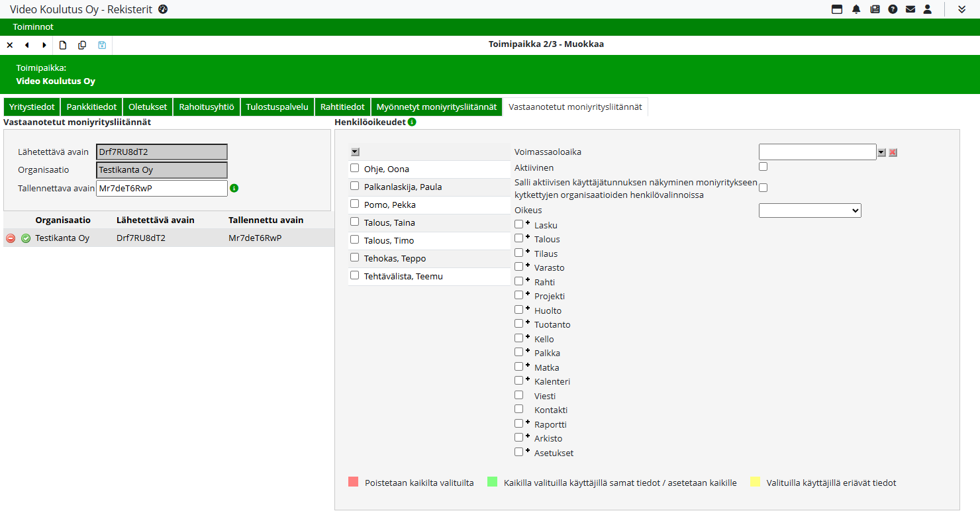Click the copy record icon
The height and width of the screenshot is (517, 980).
(x=82, y=45)
